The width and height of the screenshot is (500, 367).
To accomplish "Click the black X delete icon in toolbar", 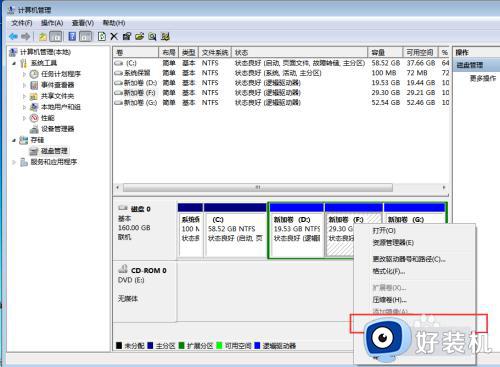I will (x=114, y=36).
